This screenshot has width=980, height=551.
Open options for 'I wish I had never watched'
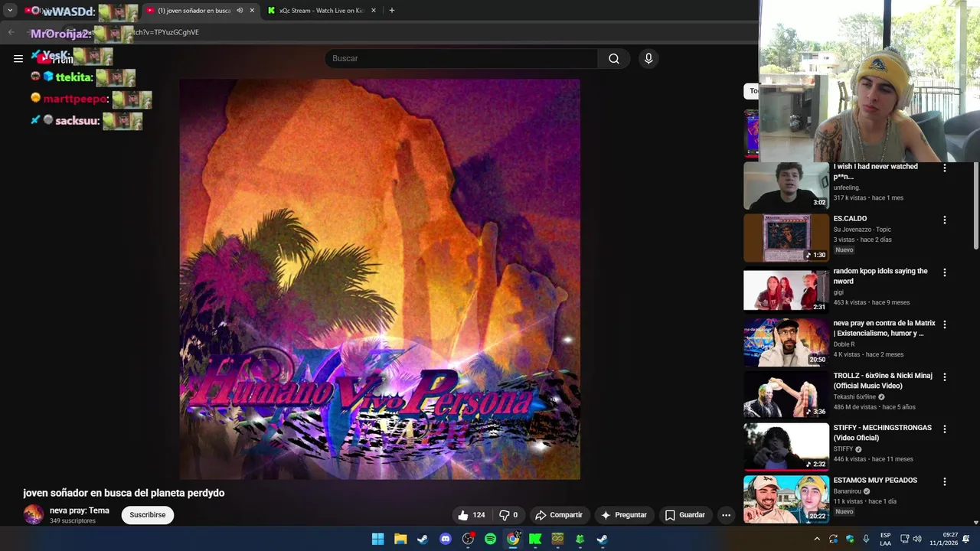pyautogui.click(x=944, y=168)
